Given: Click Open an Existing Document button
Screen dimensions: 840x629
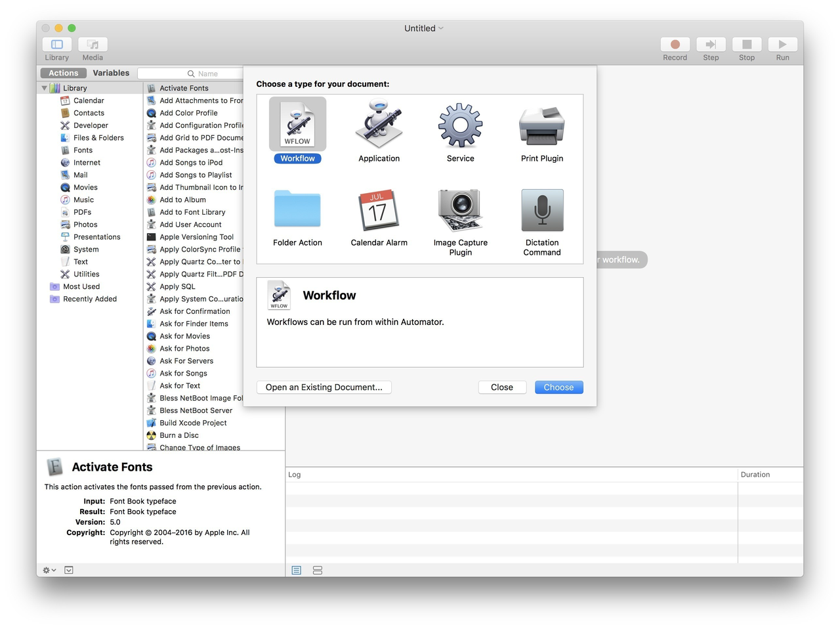Looking at the screenshot, I should [x=324, y=387].
